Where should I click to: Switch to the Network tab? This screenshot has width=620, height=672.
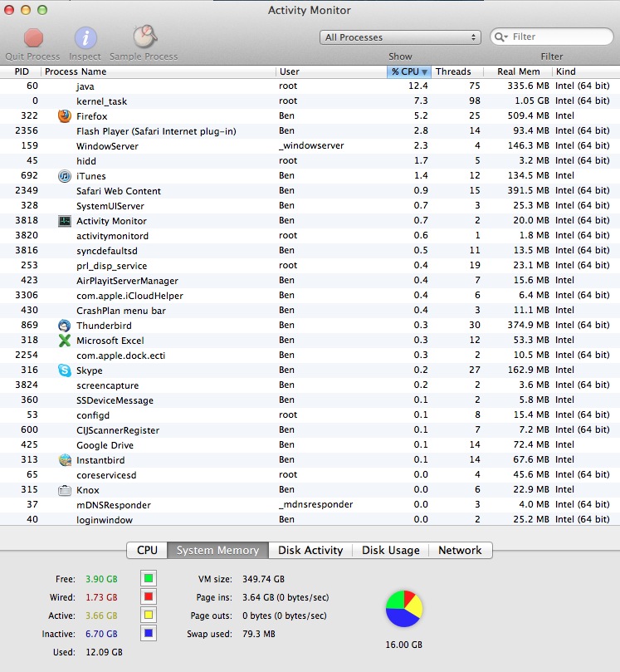pyautogui.click(x=461, y=550)
